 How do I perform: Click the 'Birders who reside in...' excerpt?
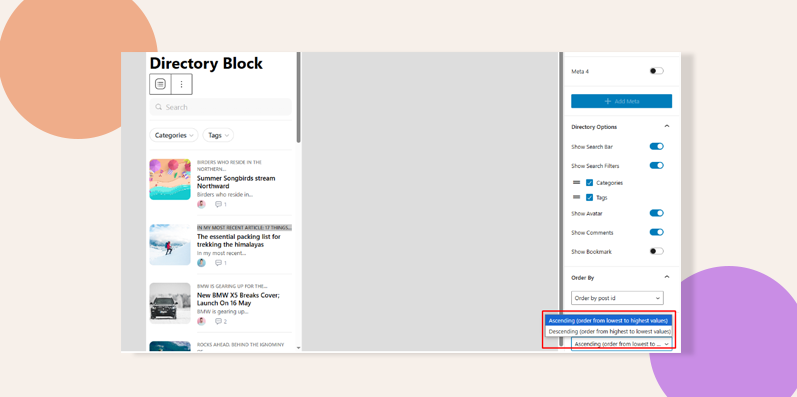point(225,194)
